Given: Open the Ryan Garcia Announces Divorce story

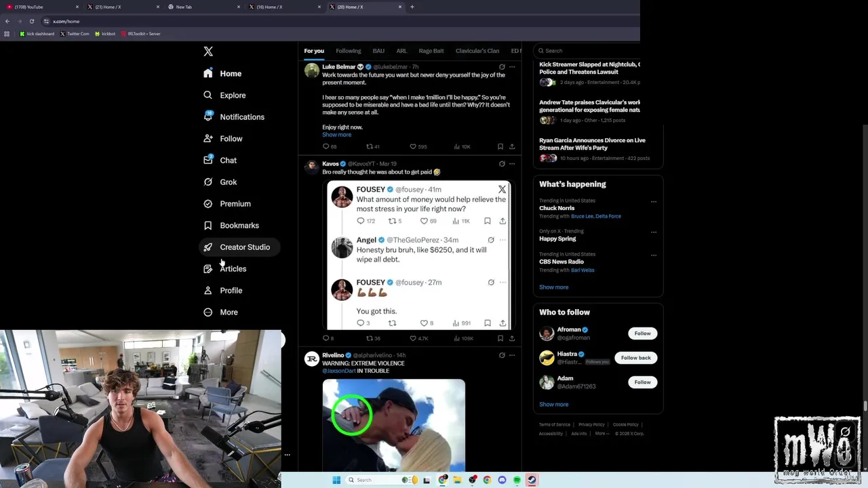Looking at the screenshot, I should [592, 144].
